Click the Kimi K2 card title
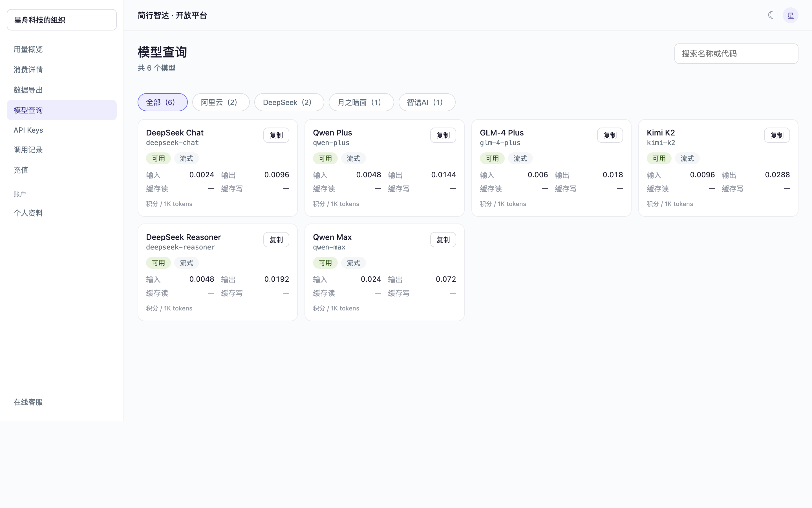This screenshot has height=508, width=812. (x=661, y=133)
